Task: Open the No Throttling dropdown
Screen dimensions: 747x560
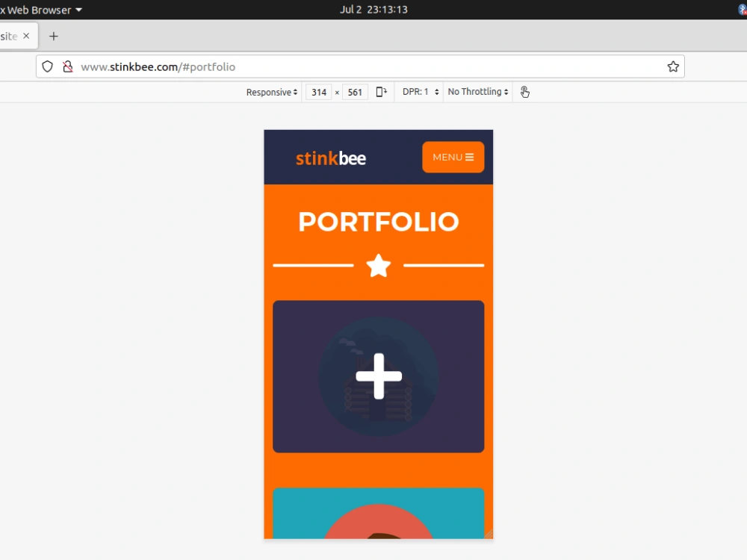Action: (478, 92)
